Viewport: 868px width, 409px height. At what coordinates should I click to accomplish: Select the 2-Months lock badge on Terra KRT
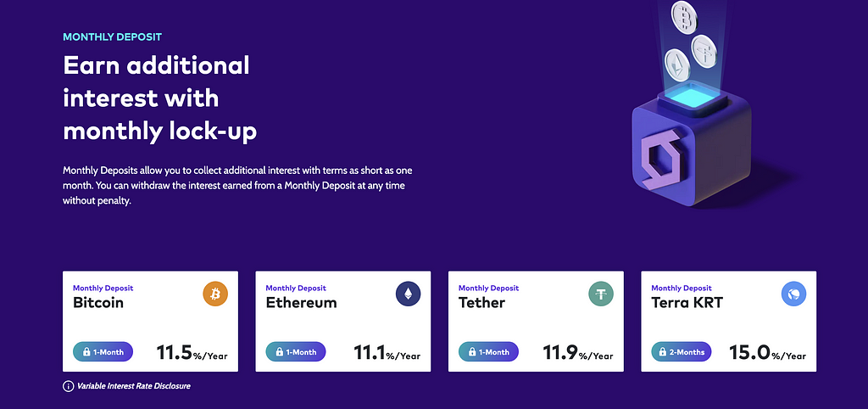tap(682, 352)
